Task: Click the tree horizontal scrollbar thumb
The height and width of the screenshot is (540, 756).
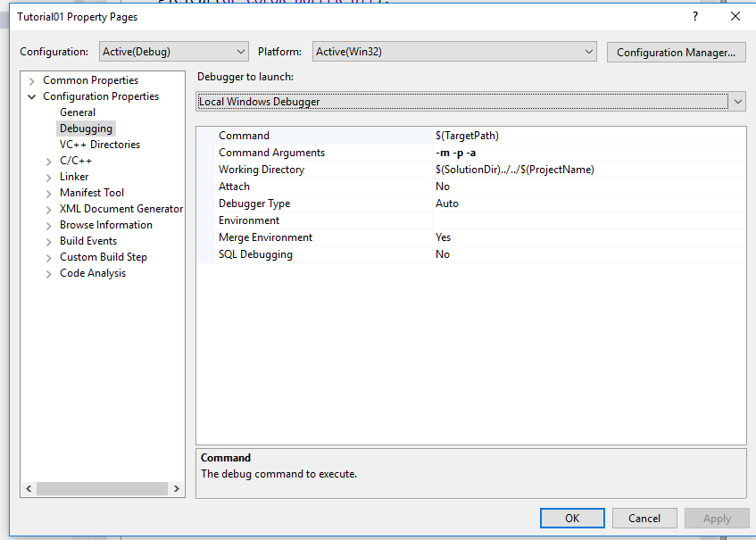Action: 103,488
